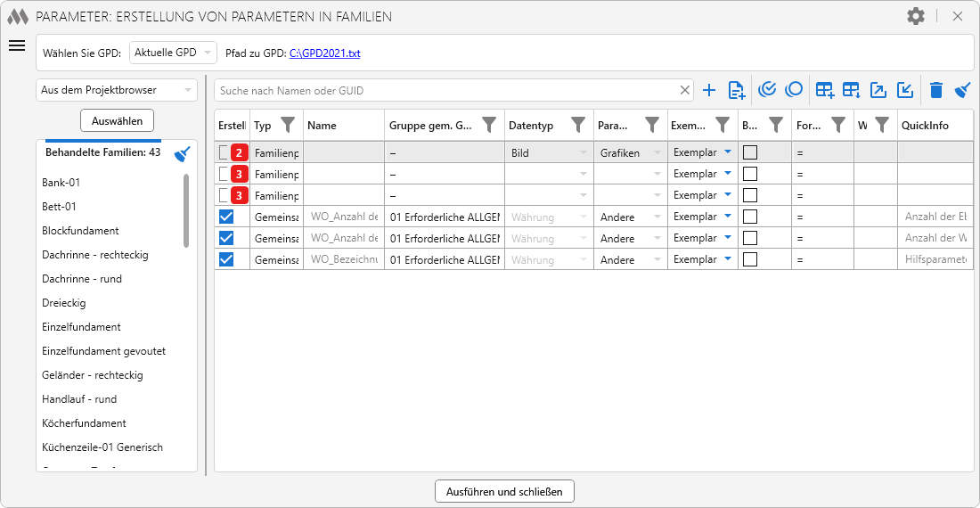Open the C:\GPD2021.txt path link
Viewport: 980px width, 508px height.
pos(324,53)
